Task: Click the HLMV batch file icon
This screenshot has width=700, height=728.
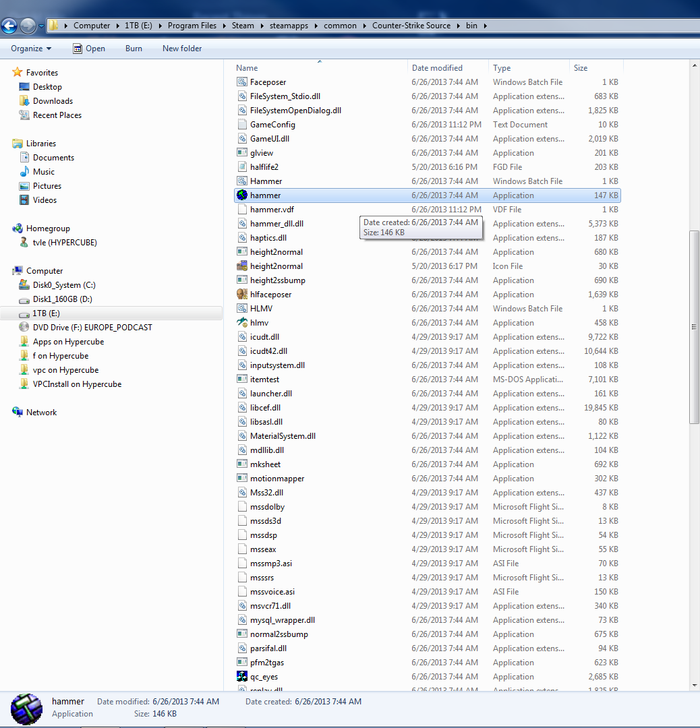Action: point(242,308)
